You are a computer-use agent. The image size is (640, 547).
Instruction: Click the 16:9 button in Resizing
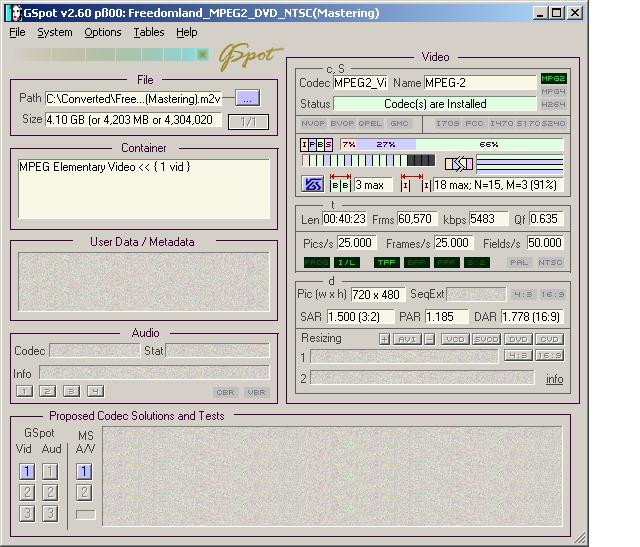(549, 355)
